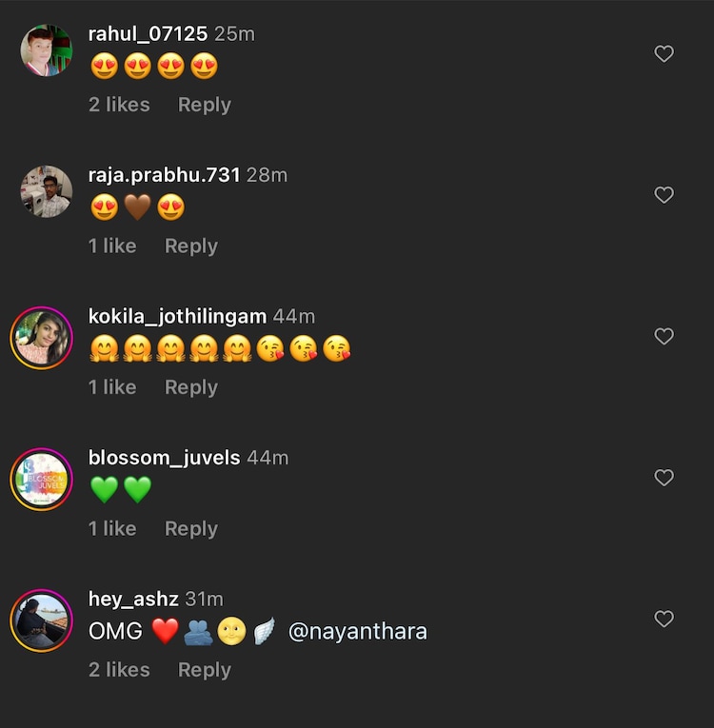Open hey_ashz story ring avatar
This screenshot has width=714, height=728.
tap(42, 620)
